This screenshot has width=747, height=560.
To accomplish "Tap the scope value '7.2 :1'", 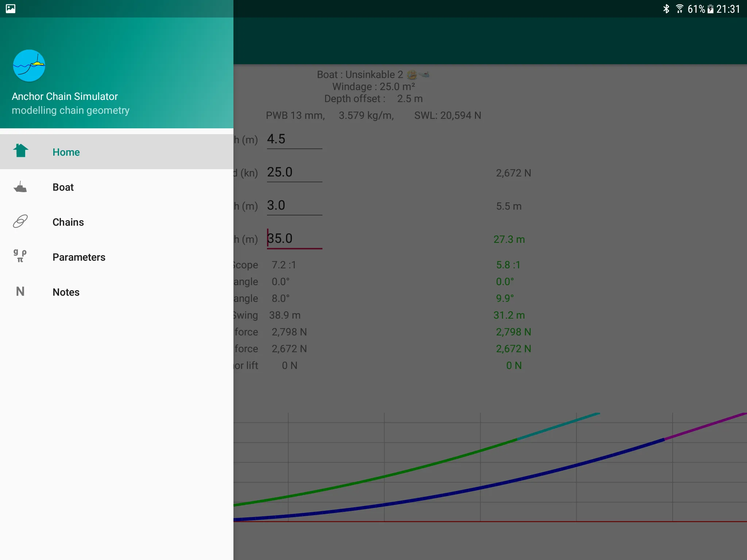I will tap(283, 265).
